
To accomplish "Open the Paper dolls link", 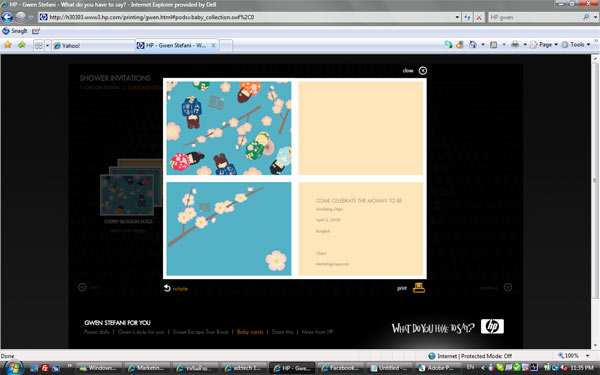I will [97, 332].
